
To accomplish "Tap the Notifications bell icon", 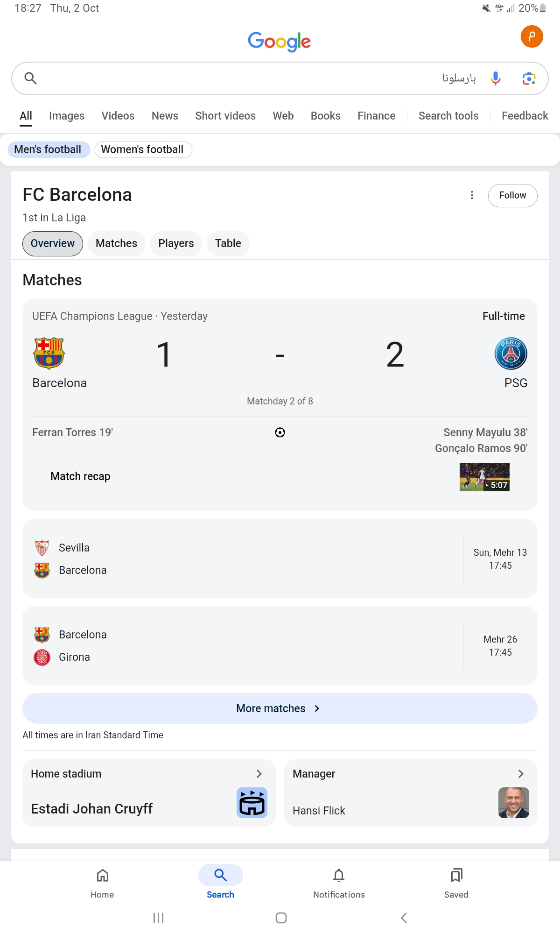I will coord(339,876).
